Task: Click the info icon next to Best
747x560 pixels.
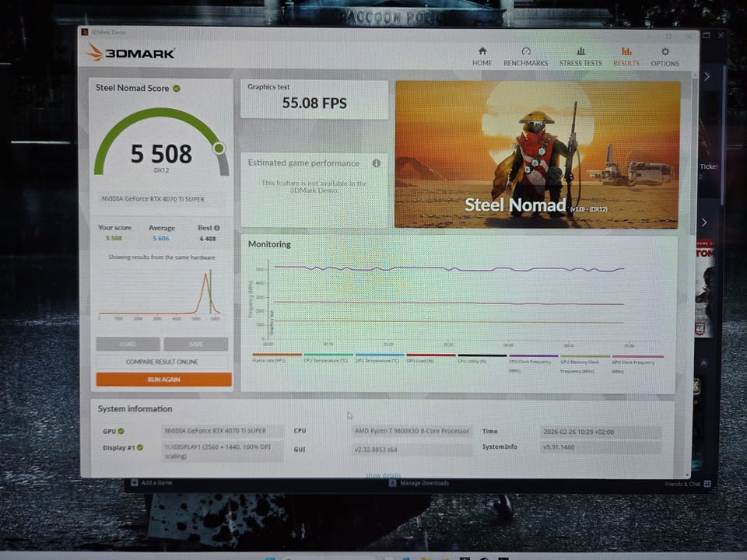Action: point(217,228)
